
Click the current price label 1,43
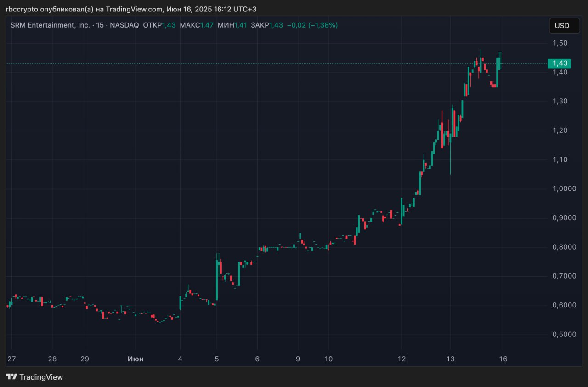(560, 63)
